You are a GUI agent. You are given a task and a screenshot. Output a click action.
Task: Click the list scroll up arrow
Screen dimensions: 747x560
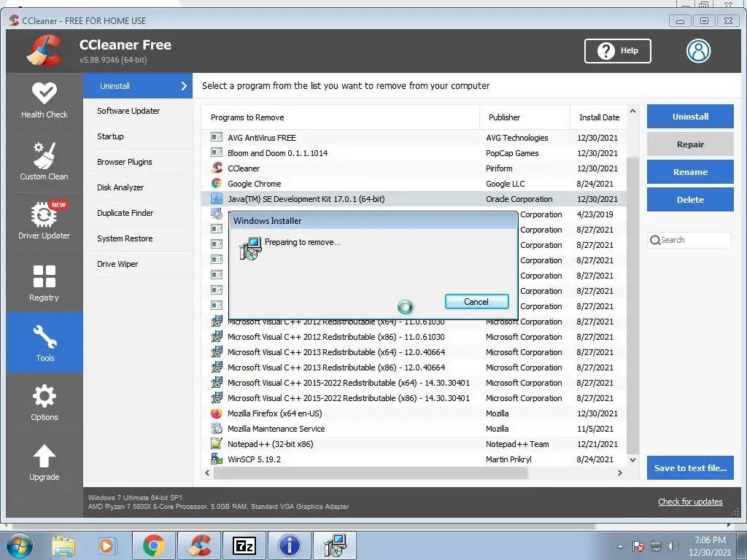click(x=632, y=111)
